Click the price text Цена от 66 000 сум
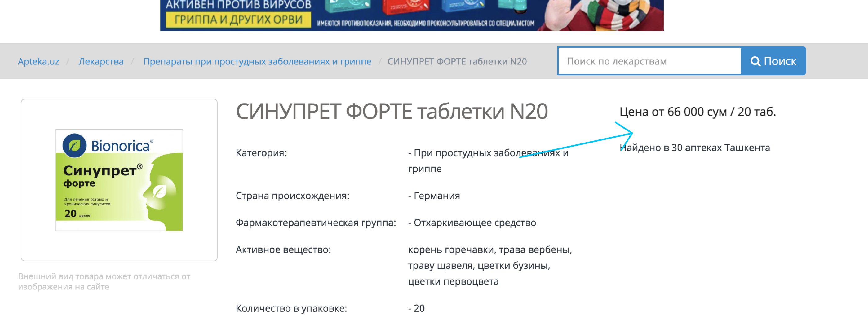 pyautogui.click(x=673, y=112)
